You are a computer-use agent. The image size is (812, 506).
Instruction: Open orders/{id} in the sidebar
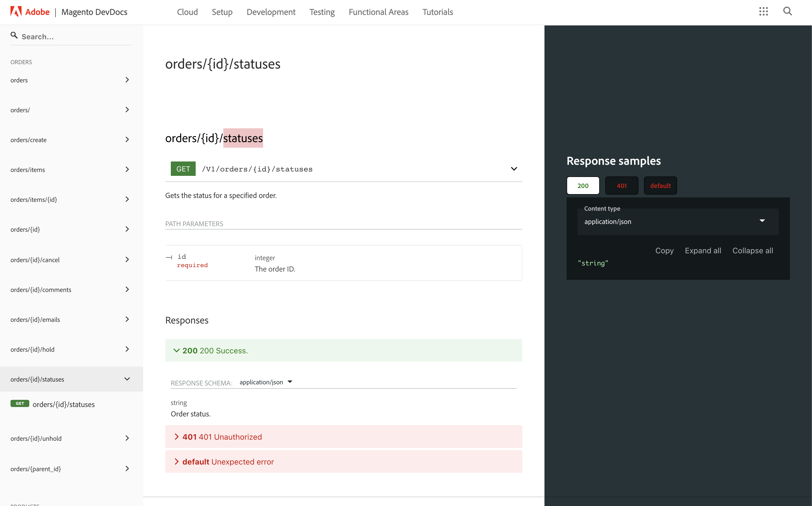point(25,229)
